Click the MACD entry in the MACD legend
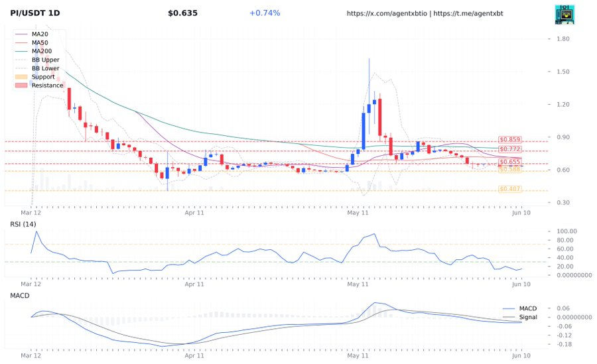 pos(528,308)
